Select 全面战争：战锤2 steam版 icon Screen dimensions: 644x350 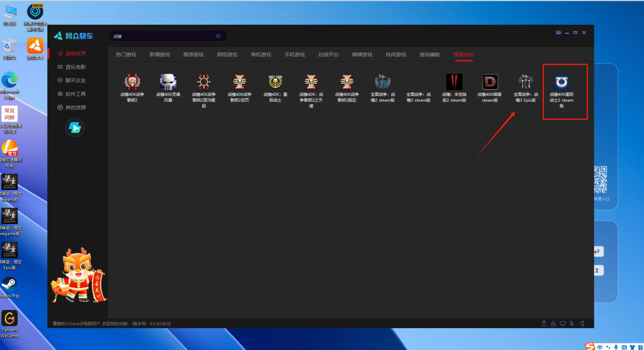coord(383,83)
